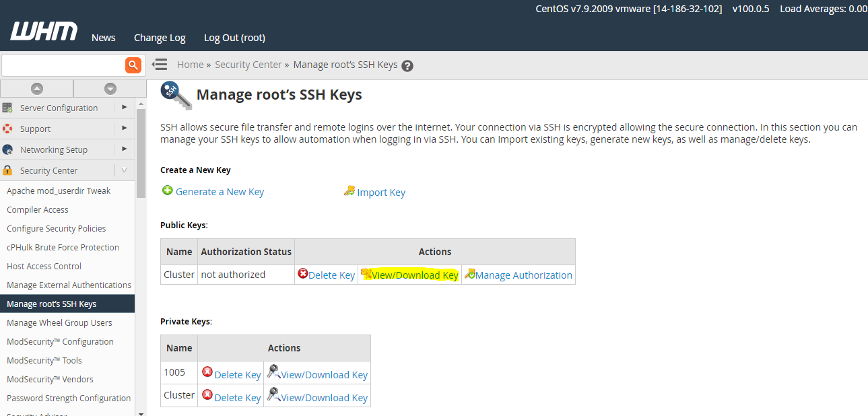
Task: Click red delete icon for private key 1005
Action: [x=207, y=372]
